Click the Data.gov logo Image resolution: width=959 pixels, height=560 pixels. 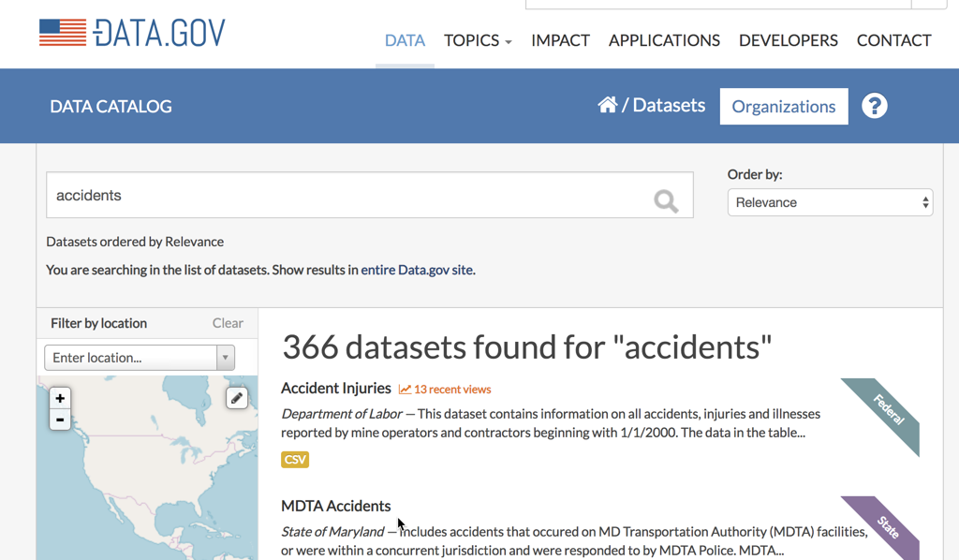pos(132,33)
